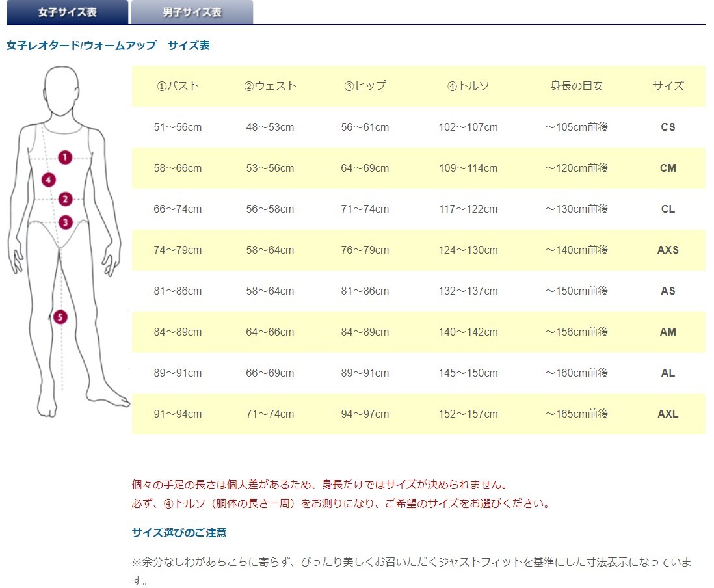The image size is (714, 588).
Task: Click the 117～122cm torso value
Action: [x=468, y=209]
